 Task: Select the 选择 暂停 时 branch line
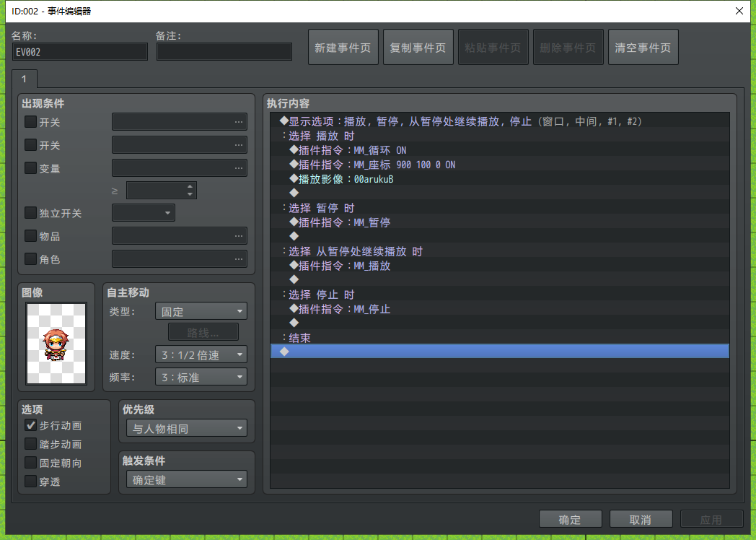coord(500,208)
